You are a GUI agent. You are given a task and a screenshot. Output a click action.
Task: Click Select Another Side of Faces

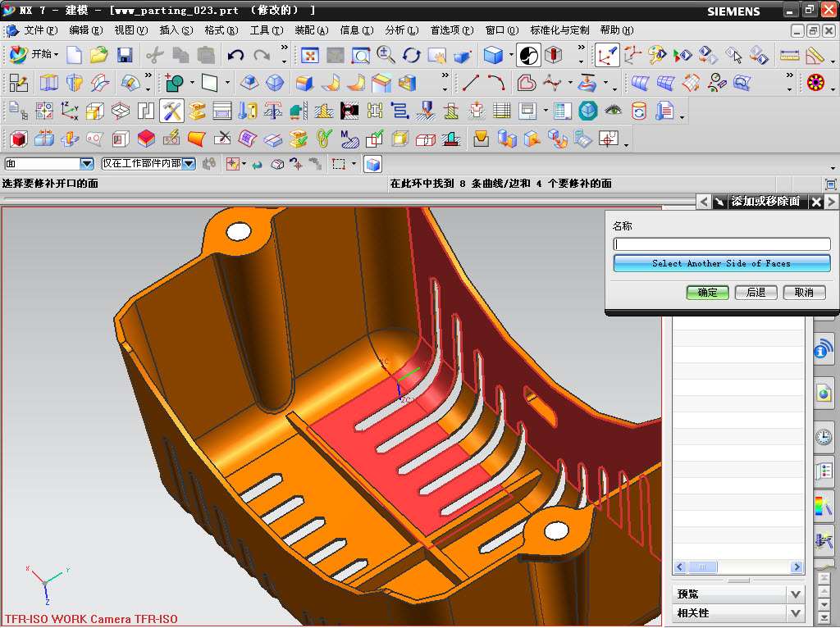[x=721, y=263]
